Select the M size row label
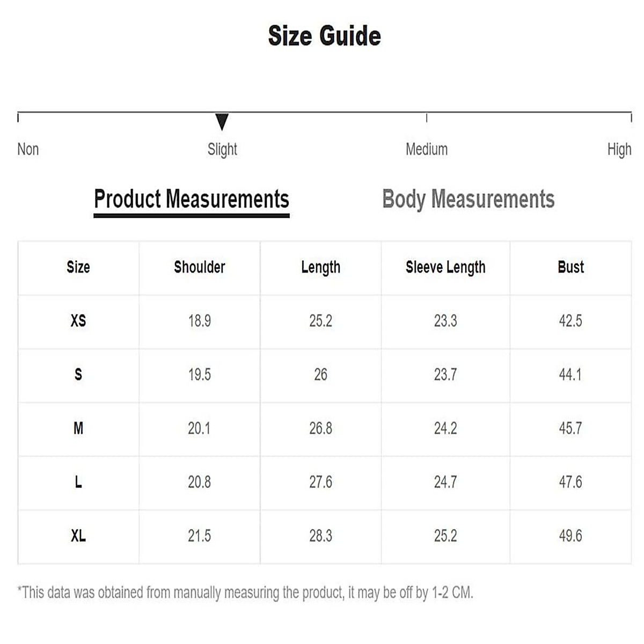Viewport: 644px width, 644px height. click(x=78, y=428)
